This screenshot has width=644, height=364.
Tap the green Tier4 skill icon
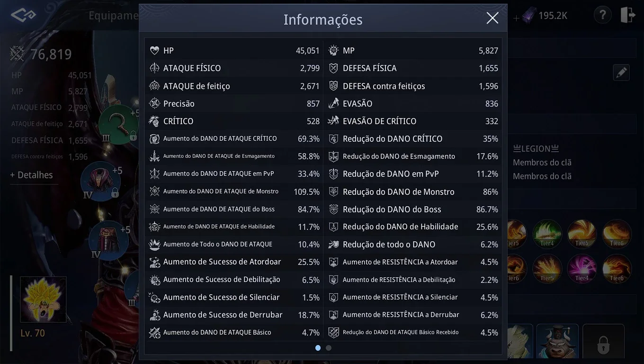[x=547, y=234]
